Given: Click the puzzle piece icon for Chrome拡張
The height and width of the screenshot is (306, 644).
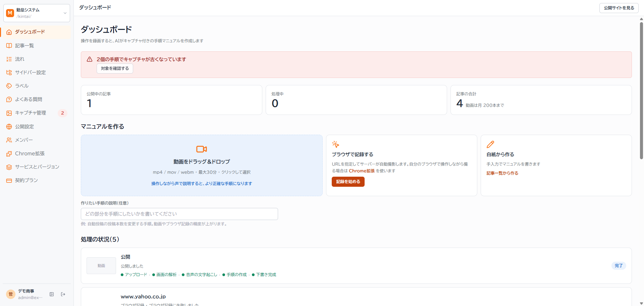Looking at the screenshot, I should point(9,154).
